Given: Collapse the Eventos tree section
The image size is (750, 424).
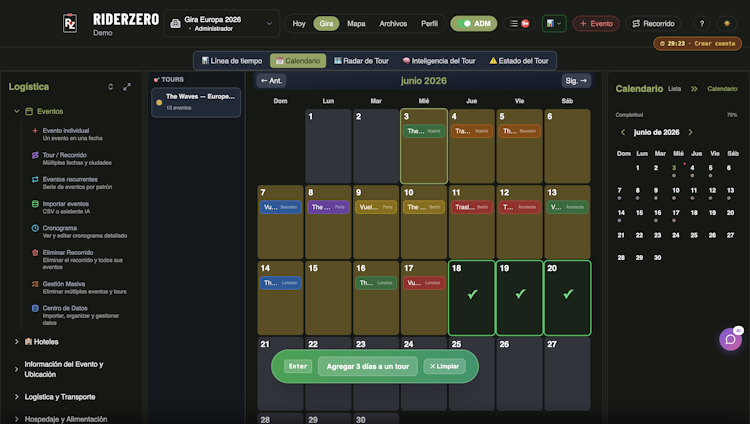Looking at the screenshot, I should point(17,111).
